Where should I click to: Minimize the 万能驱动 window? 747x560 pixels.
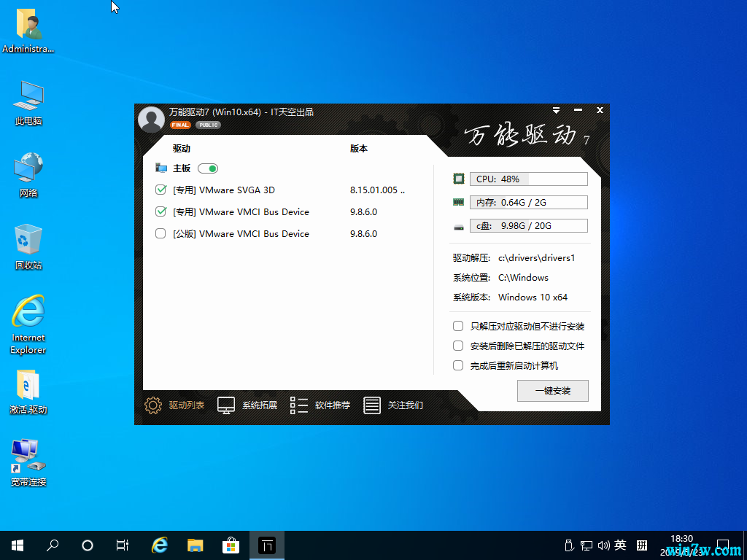[578, 110]
